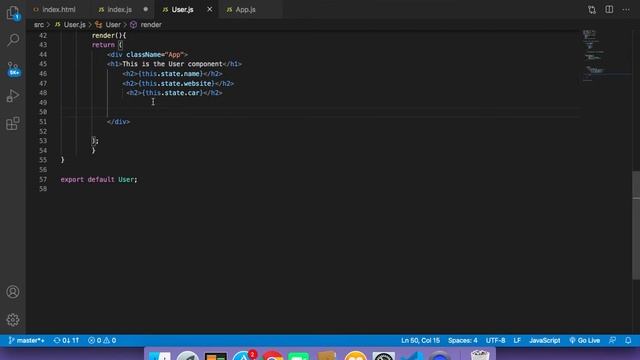Click on {this.state.car} expression
The image size is (640, 360).
172,93
